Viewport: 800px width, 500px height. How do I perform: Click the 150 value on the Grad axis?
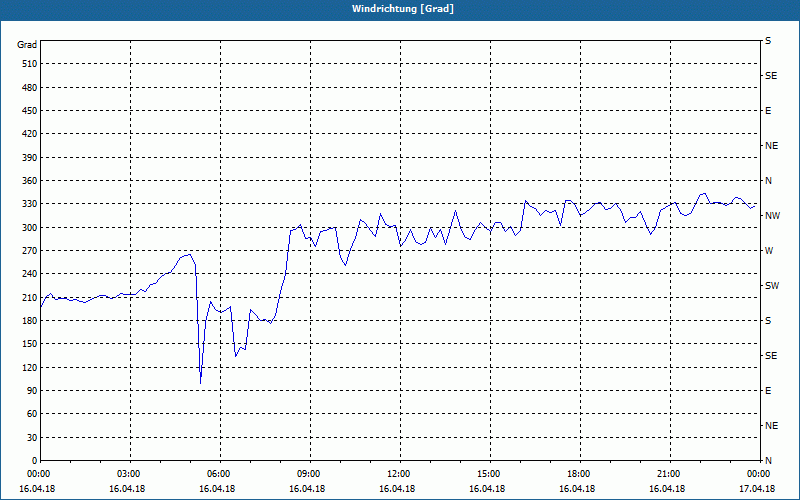30,344
